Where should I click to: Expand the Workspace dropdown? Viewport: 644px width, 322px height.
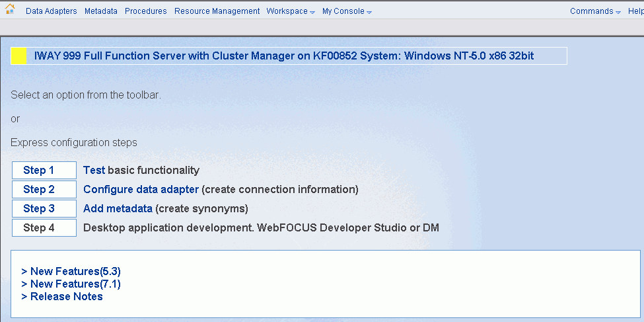(x=291, y=11)
